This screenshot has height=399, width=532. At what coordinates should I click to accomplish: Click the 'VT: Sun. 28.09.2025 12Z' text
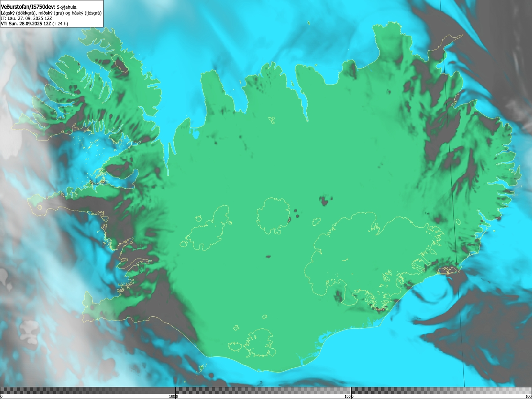(x=26, y=24)
